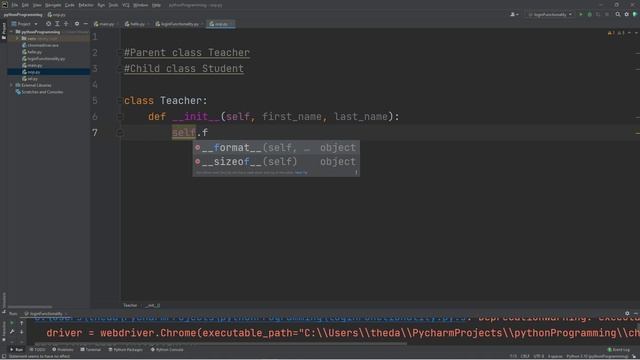This screenshot has width=640, height=360.
Task: Click Rerun icon in Run panel
Action: [12, 323]
